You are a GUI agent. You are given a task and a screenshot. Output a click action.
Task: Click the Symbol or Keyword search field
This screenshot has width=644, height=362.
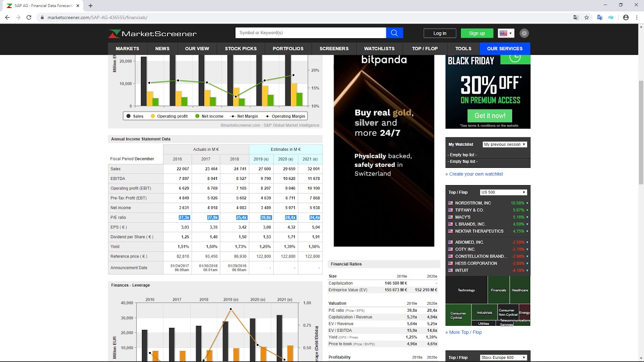[x=310, y=33]
